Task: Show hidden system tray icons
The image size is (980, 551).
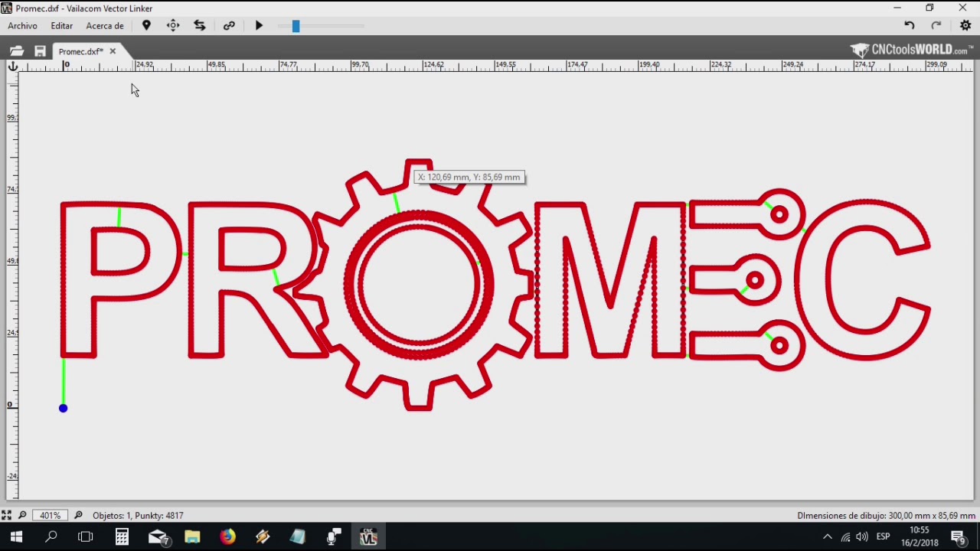Action: tap(828, 537)
